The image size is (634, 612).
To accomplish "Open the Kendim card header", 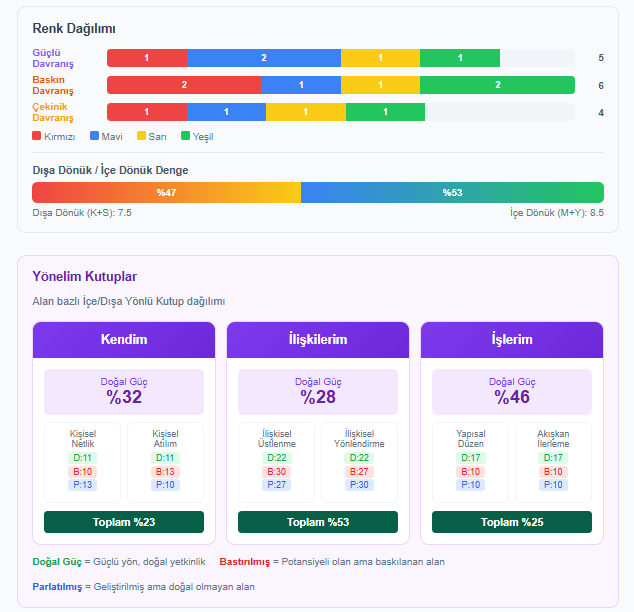I will point(124,340).
